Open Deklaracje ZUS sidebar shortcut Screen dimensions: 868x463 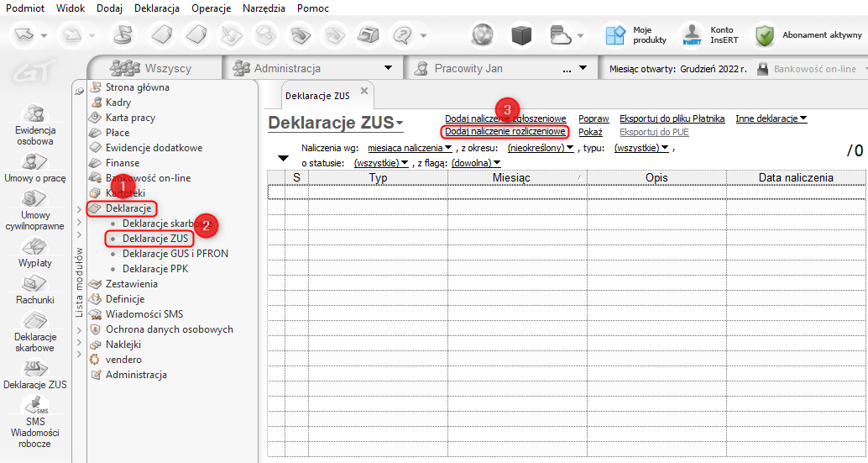click(35, 375)
